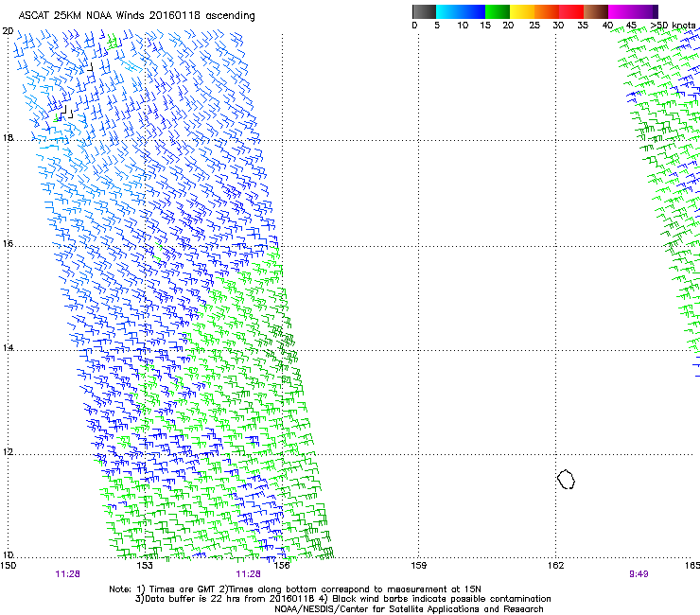This screenshot has width=700, height=615.
Task: Click the legend tick label 40
Action: click(x=607, y=26)
